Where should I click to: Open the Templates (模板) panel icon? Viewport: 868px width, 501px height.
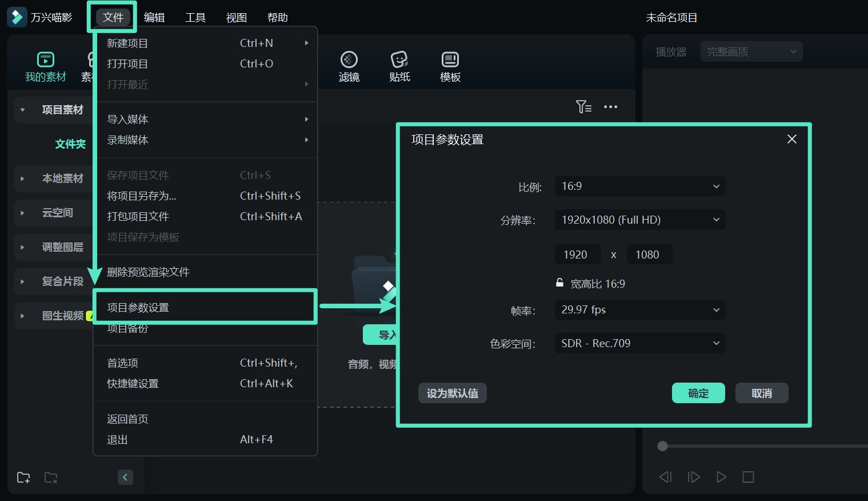(x=450, y=60)
